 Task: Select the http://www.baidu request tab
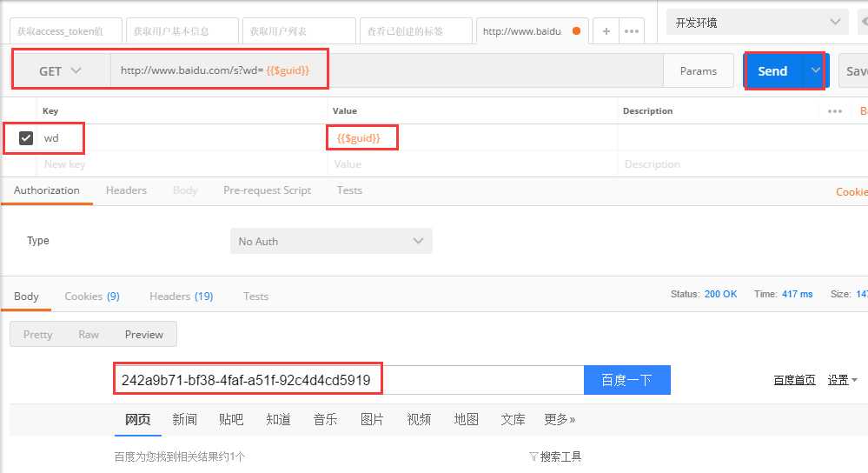click(532, 31)
